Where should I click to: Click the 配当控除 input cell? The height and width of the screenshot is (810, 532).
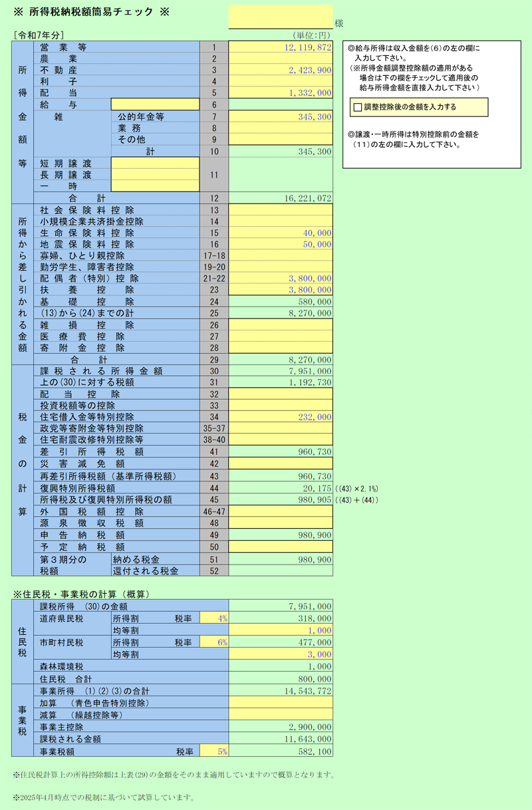(281, 394)
